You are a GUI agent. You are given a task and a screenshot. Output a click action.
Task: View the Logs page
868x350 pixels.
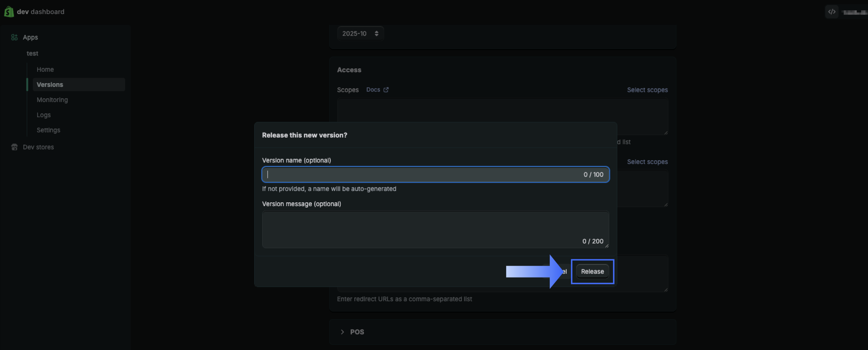pyautogui.click(x=43, y=115)
